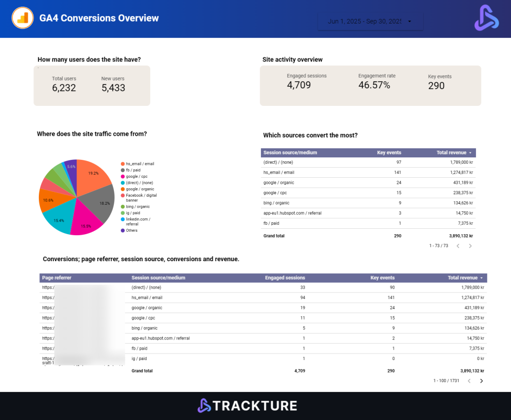Click the Trackture logo in the header
The height and width of the screenshot is (420, 511).
(x=486, y=18)
